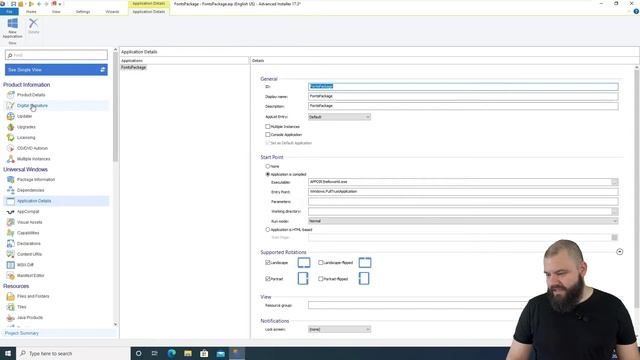Switch to the Settings ribbon tab
Image resolution: width=640 pixels, height=360 pixels.
coord(83,12)
